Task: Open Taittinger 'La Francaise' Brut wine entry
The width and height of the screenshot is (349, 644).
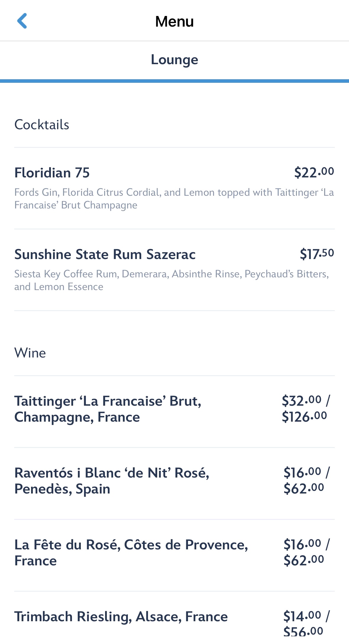Action: point(108,409)
